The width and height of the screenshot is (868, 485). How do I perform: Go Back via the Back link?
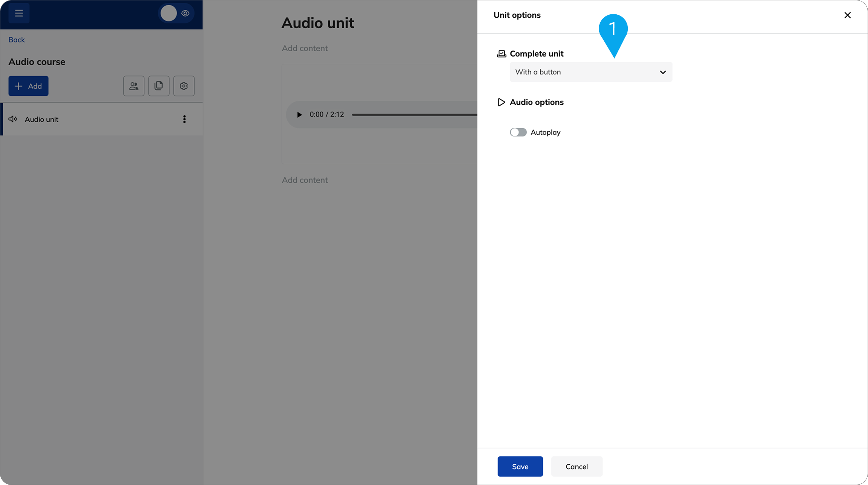pos(17,40)
